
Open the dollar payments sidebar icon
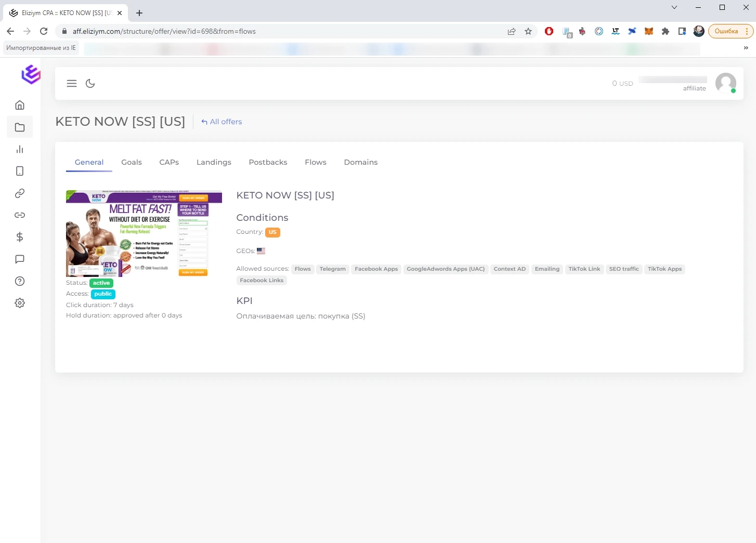tap(20, 237)
